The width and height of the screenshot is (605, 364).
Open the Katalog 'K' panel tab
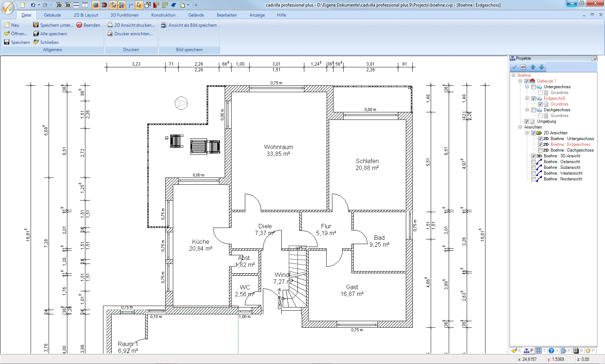pos(516,351)
